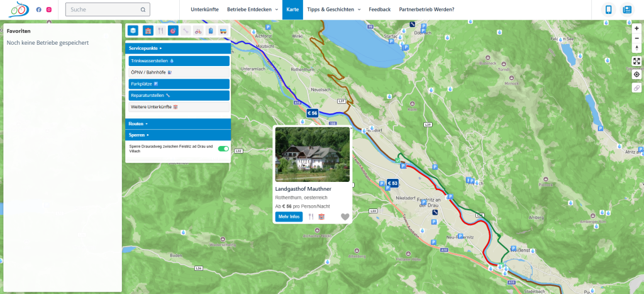The width and height of the screenshot is (644, 294).
Task: Expand the Routen section
Action: click(x=179, y=124)
